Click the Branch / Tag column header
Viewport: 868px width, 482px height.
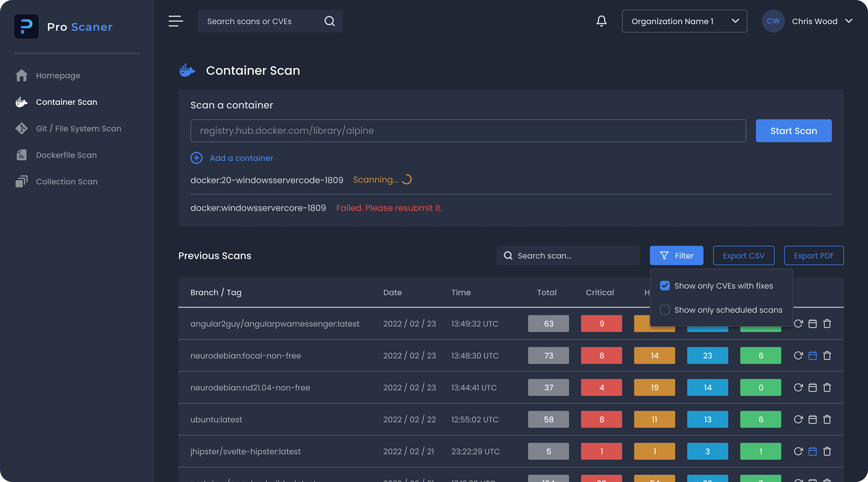[x=216, y=292]
